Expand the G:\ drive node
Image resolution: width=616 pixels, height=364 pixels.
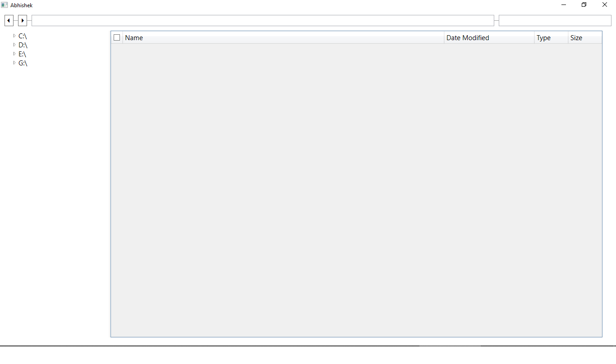(x=14, y=63)
